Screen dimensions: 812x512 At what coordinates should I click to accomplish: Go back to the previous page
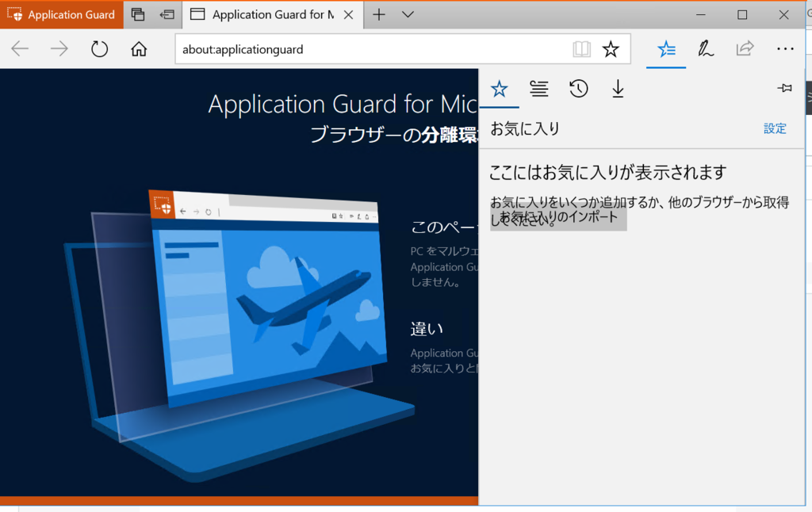pos(20,49)
